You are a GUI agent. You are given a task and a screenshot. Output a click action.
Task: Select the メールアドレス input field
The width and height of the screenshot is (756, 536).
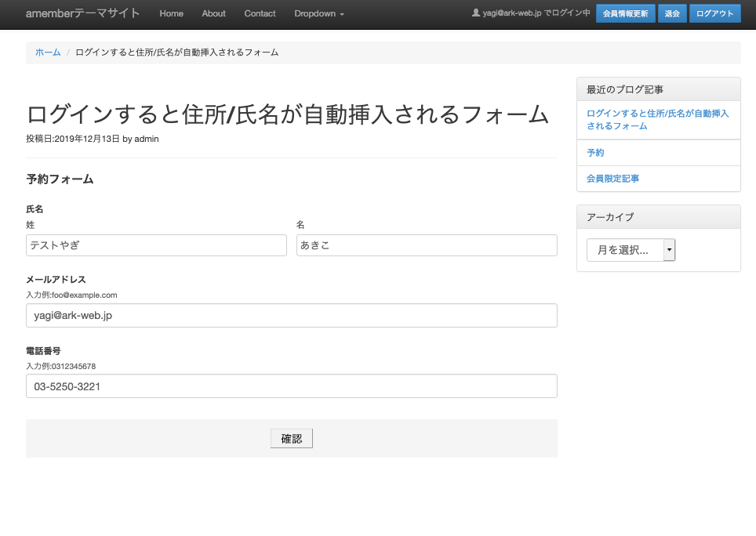291,315
